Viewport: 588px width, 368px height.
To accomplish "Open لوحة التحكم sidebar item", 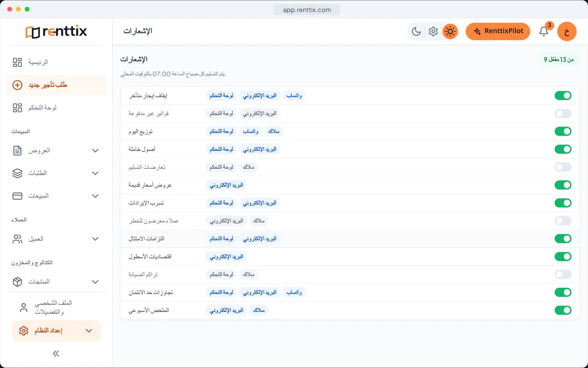I will click(56, 107).
